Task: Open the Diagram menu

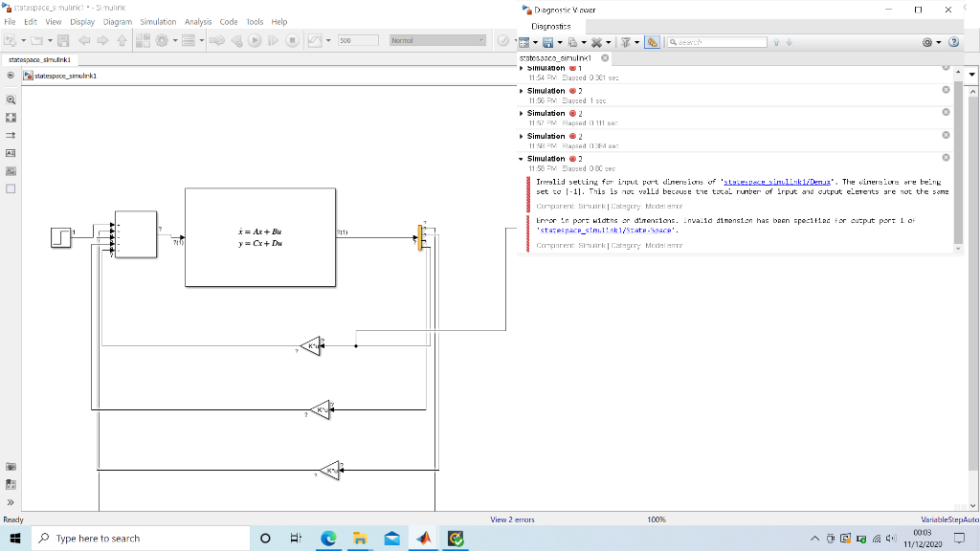Action: click(118, 22)
